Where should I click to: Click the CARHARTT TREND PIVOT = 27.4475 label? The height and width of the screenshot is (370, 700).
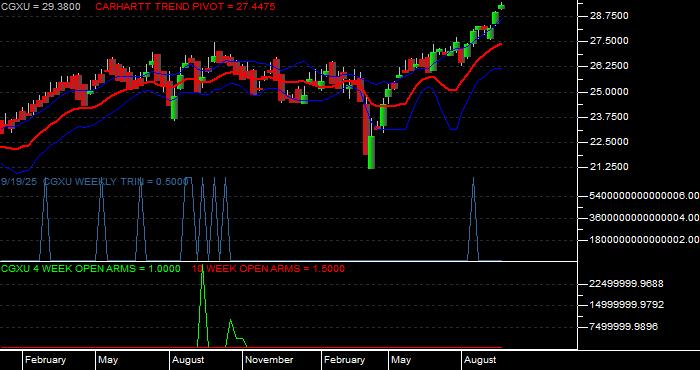point(185,7)
